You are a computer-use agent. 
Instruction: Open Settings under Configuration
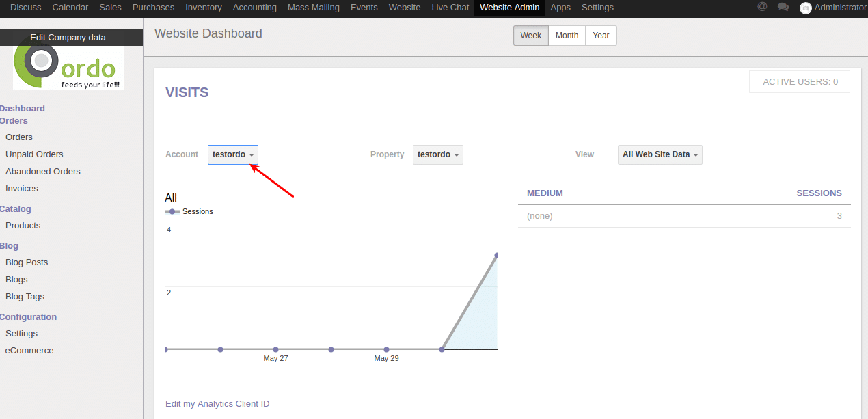coord(22,334)
